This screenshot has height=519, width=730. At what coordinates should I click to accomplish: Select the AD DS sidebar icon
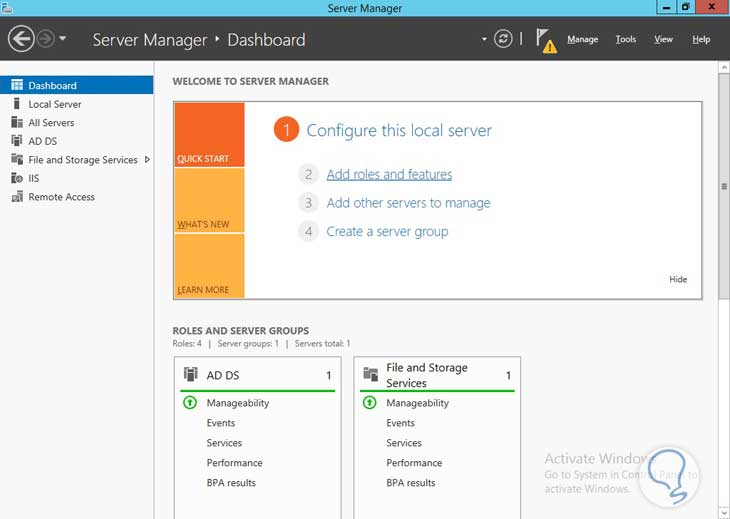point(17,141)
